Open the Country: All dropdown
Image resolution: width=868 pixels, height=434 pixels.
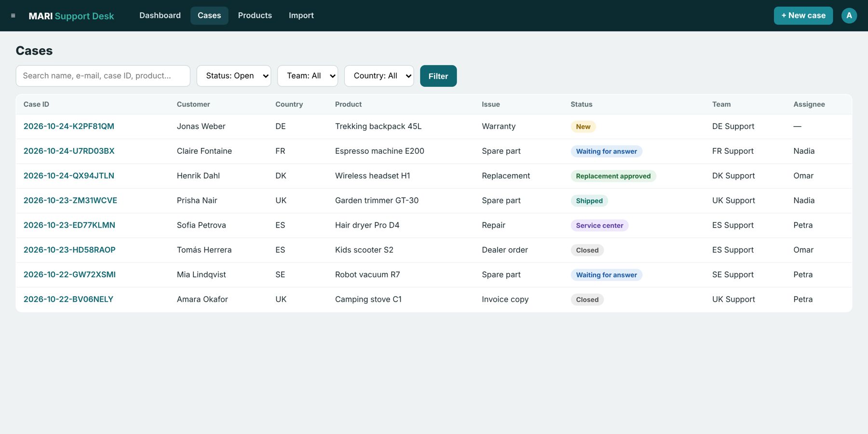[379, 76]
